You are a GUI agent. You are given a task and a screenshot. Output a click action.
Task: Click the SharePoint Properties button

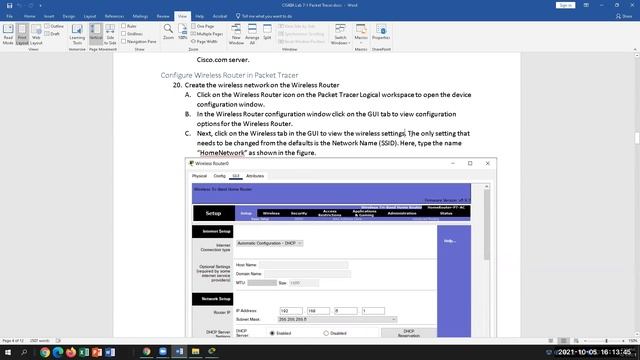[x=381, y=32]
